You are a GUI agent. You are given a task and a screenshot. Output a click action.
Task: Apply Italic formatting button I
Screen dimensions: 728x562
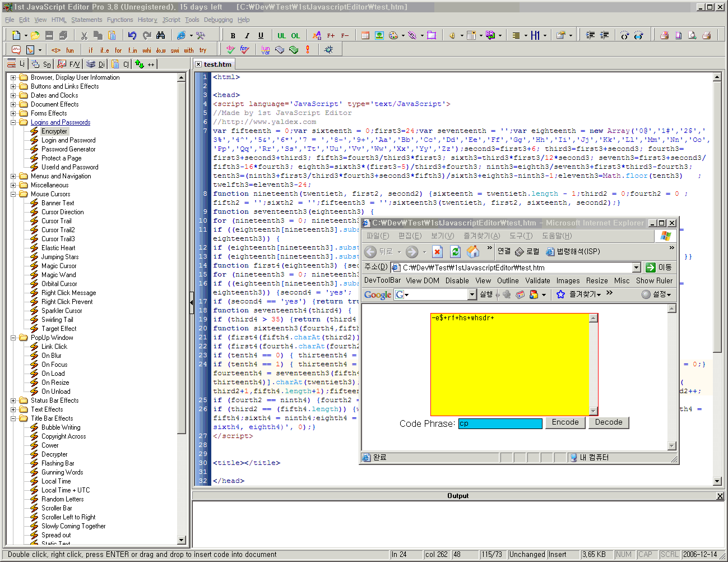(x=247, y=35)
